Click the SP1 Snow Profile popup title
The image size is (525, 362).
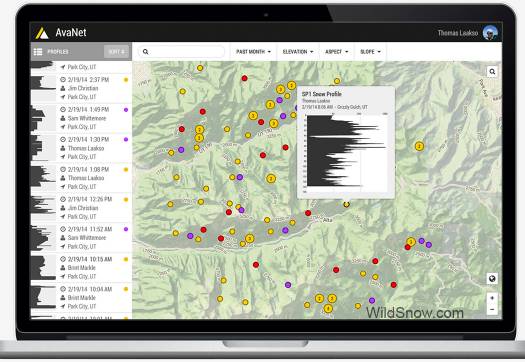(x=321, y=94)
